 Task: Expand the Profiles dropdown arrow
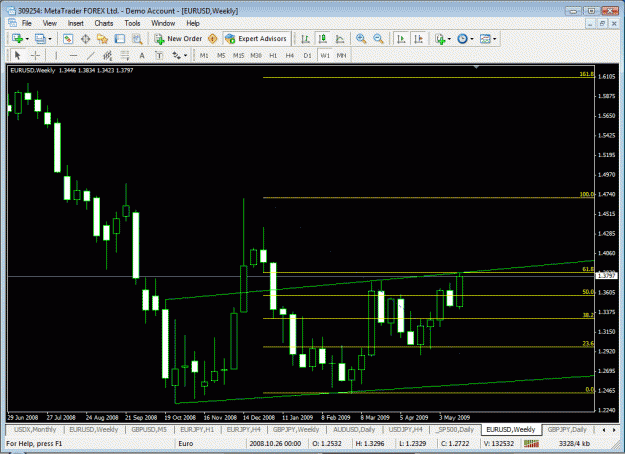pos(50,39)
